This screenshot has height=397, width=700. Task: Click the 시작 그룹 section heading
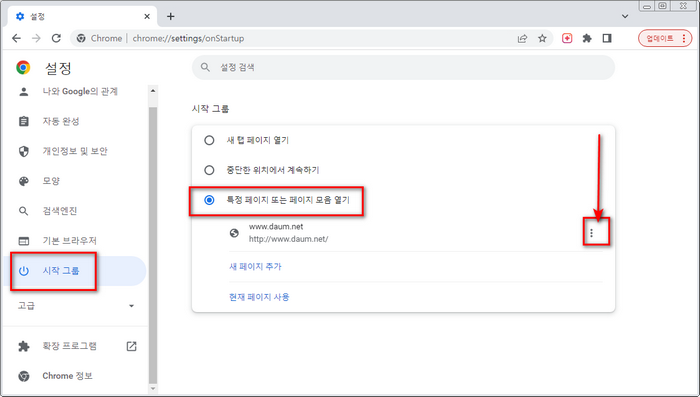click(x=210, y=109)
